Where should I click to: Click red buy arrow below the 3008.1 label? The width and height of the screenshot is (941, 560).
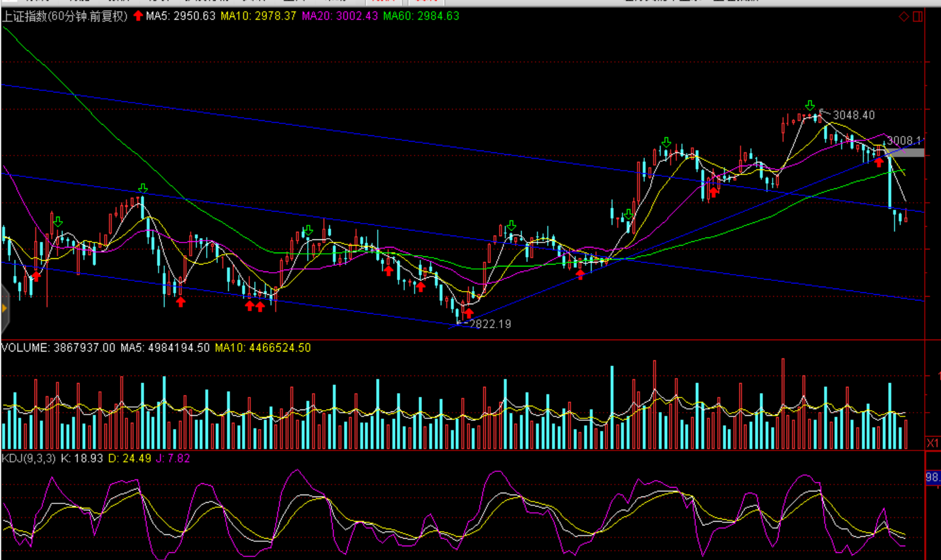click(879, 162)
